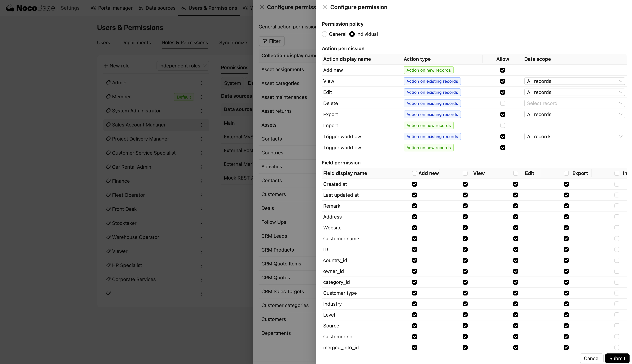Open the Independent roles dropdown
The width and height of the screenshot is (632, 364).
[x=183, y=66]
